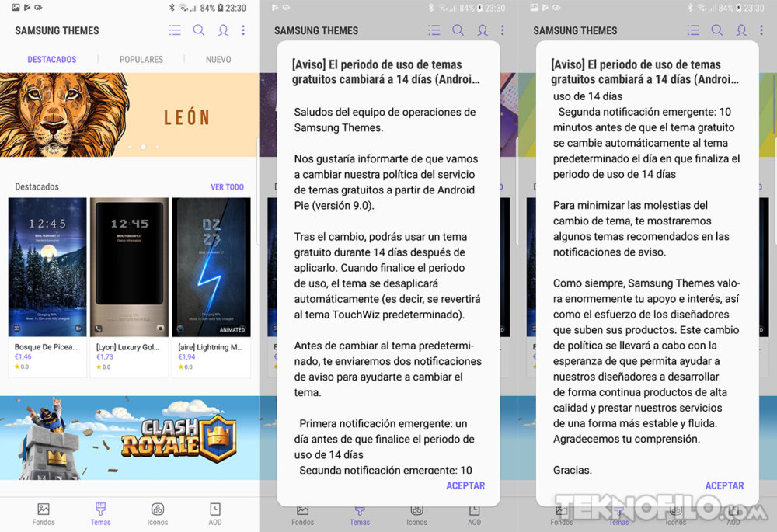
Task: Open the LEÓN lion banner
Action: (x=129, y=115)
